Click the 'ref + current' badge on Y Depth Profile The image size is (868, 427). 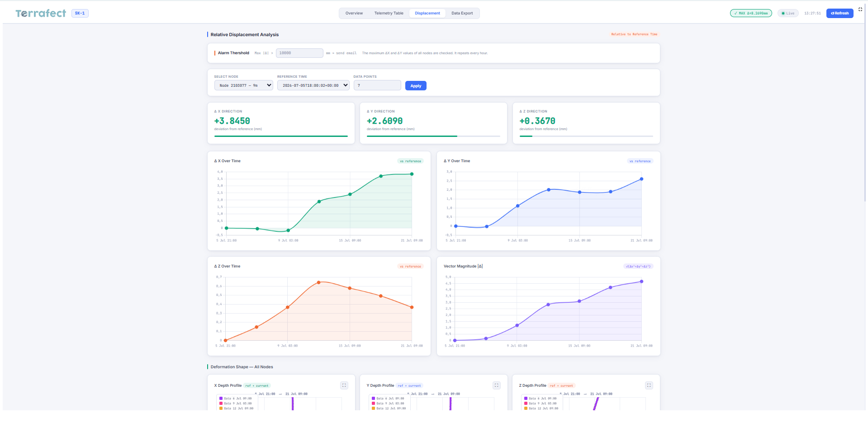(x=409, y=386)
